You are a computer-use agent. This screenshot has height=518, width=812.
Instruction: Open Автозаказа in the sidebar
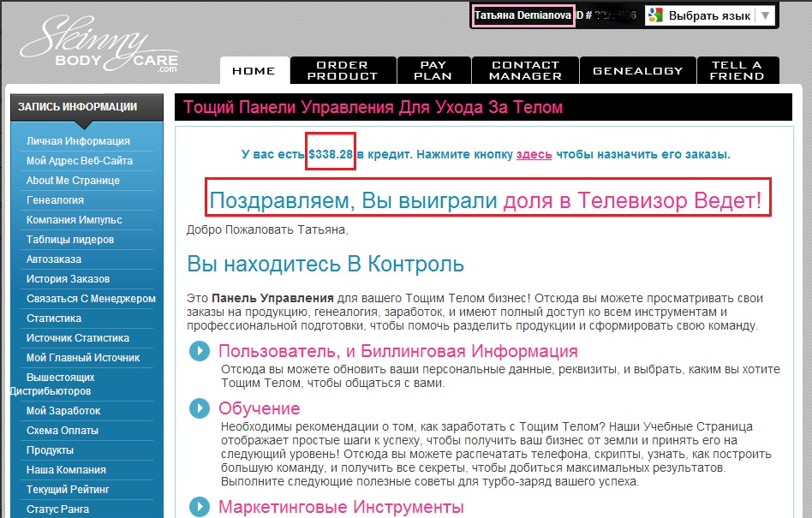(54, 259)
